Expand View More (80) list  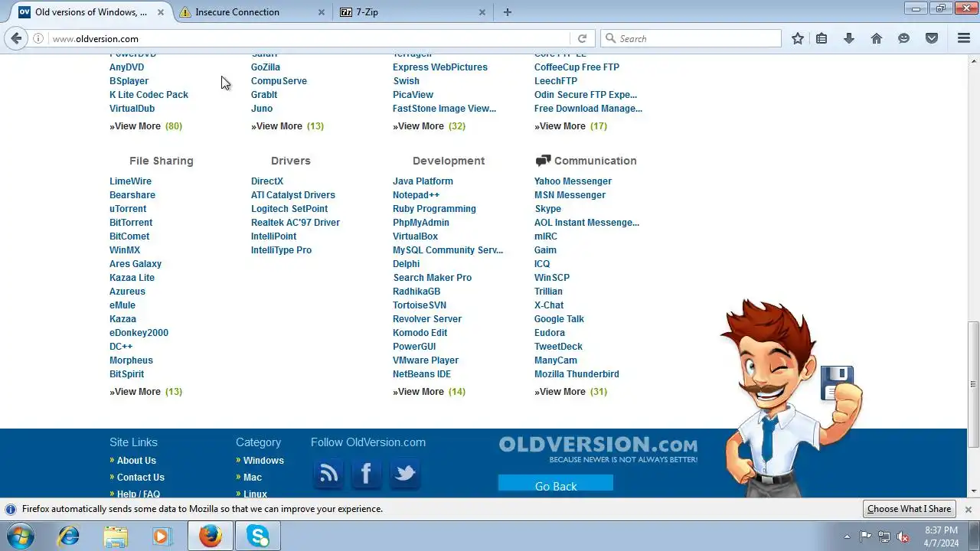pos(145,126)
